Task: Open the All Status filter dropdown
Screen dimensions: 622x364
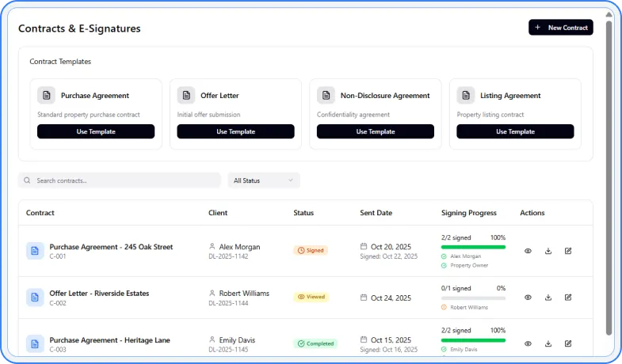Action: [263, 180]
